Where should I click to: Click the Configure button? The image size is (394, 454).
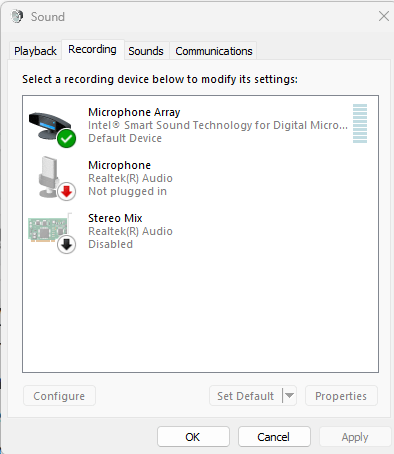tap(59, 396)
